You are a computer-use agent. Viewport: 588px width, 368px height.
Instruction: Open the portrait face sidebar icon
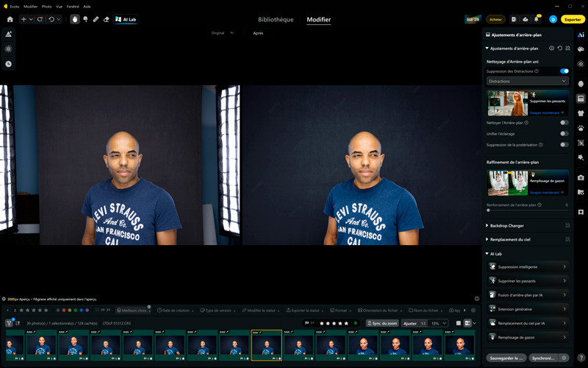[x=581, y=83]
